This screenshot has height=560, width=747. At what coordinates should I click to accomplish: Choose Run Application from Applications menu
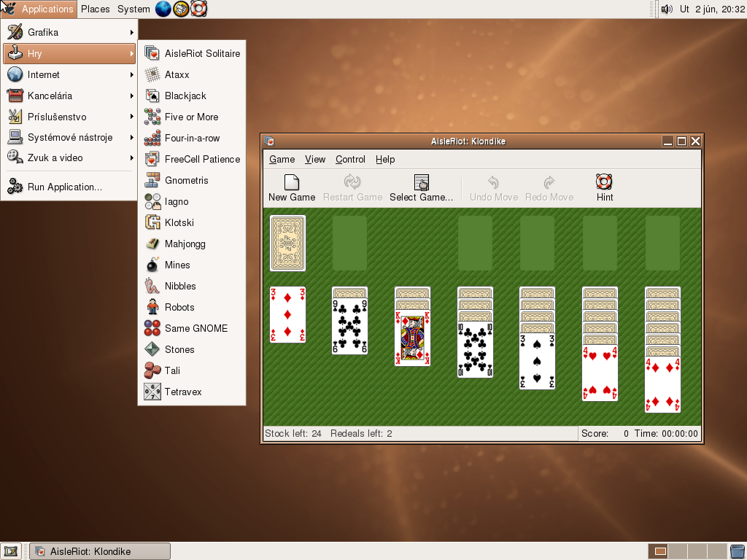pyautogui.click(x=69, y=187)
